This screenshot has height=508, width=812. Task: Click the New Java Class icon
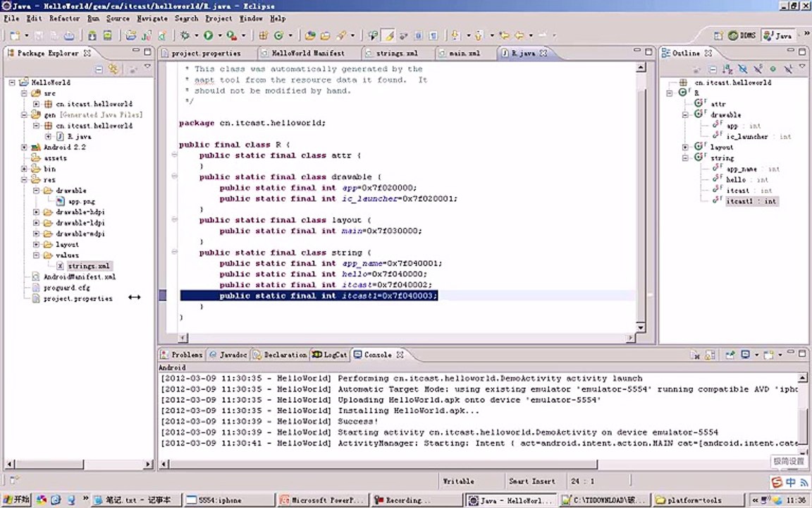[278, 35]
